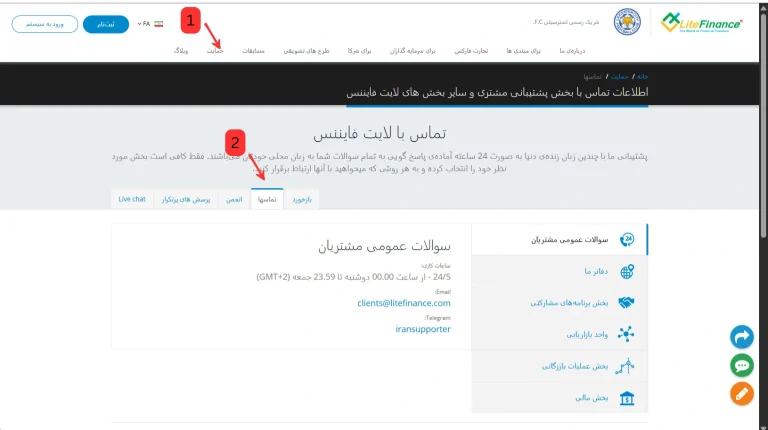
Task: Open the برای مبتدی ها menu
Action: (524, 51)
